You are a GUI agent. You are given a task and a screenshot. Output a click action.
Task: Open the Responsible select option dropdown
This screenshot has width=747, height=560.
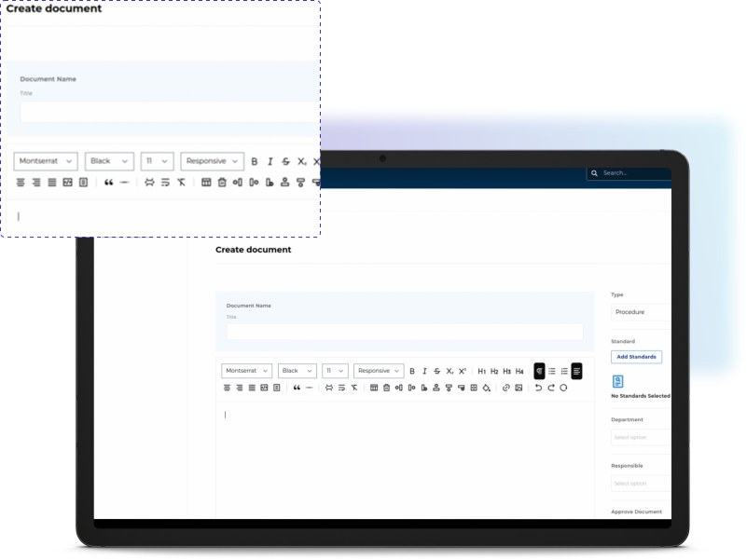pos(642,483)
